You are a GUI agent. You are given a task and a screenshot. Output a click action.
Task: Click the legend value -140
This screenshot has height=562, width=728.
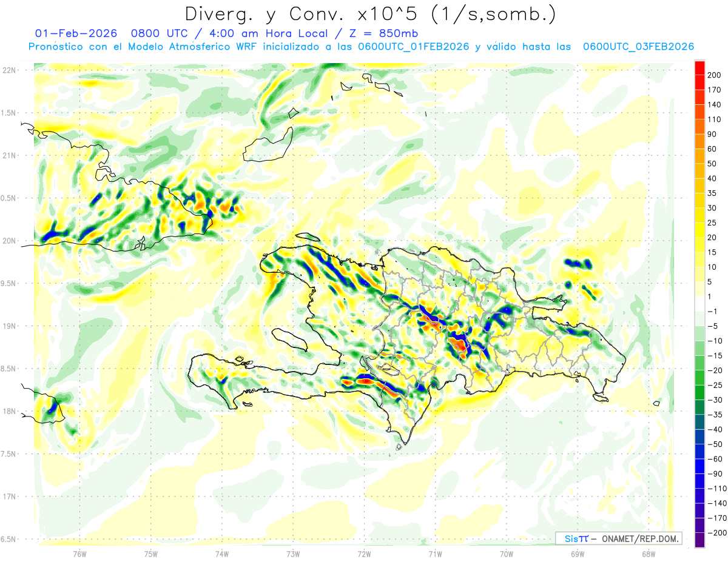click(x=717, y=503)
